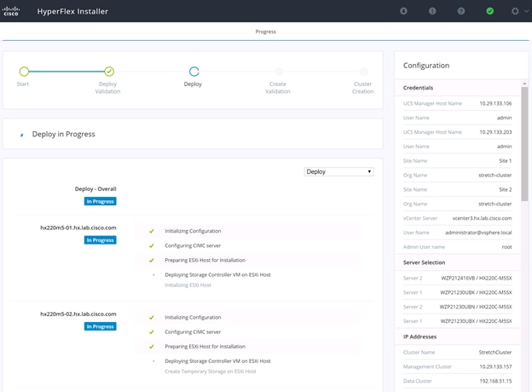Click hx220m5-01 'Deploying Storage Controller VM' step
The height and width of the screenshot is (392, 532).
pos(217,274)
